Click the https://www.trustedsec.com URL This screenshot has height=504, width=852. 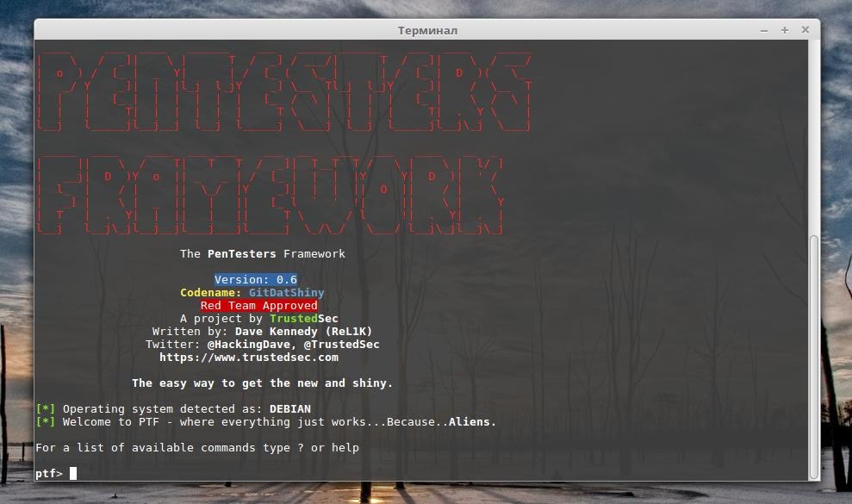point(249,358)
